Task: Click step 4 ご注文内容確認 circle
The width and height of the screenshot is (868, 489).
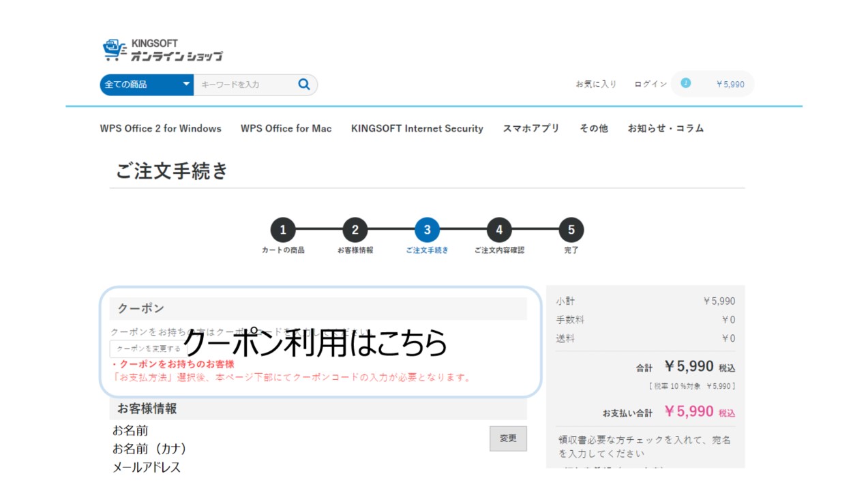Action: click(499, 230)
